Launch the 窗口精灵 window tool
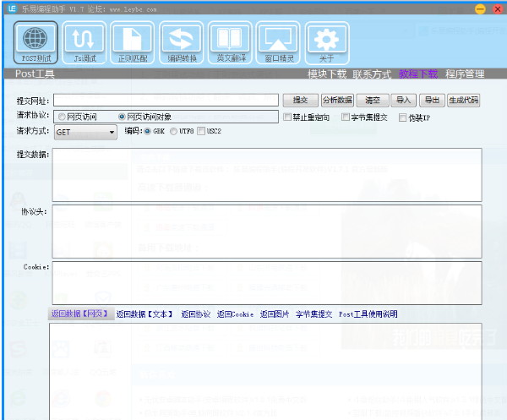Screen dimensions: 507x420 pos(278,43)
